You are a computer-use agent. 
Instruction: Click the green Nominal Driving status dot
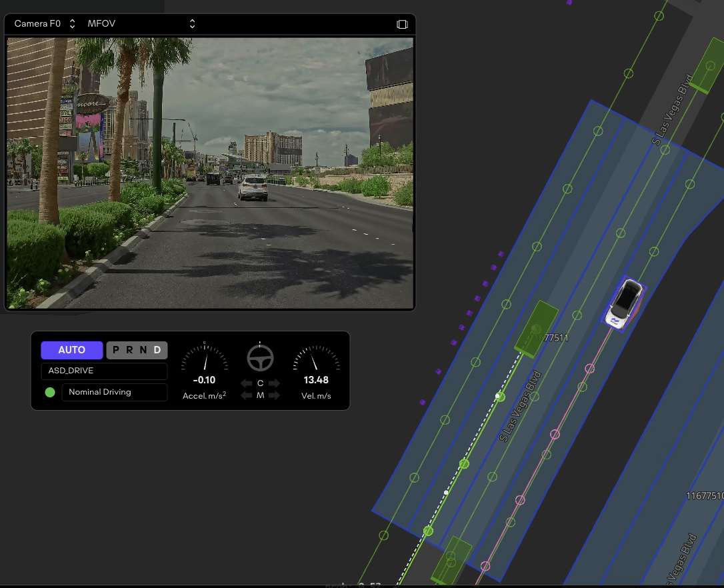pos(50,392)
